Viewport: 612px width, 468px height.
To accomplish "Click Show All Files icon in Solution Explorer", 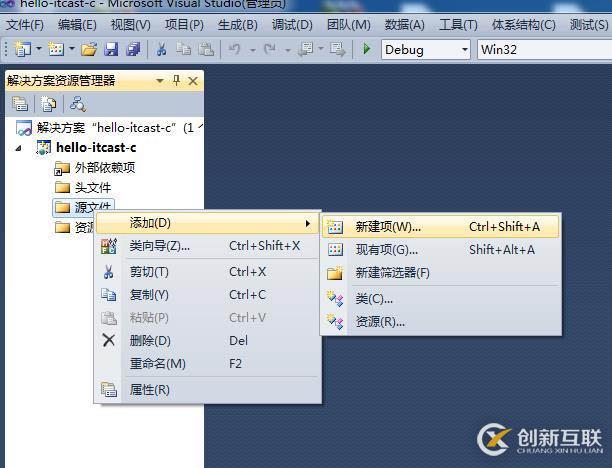I will (48, 104).
